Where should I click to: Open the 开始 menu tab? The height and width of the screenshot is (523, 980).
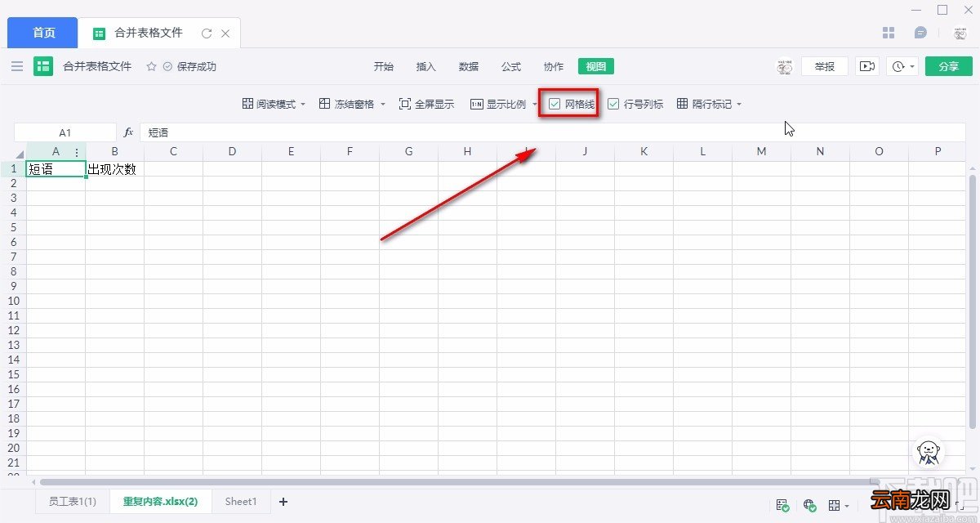tap(383, 67)
